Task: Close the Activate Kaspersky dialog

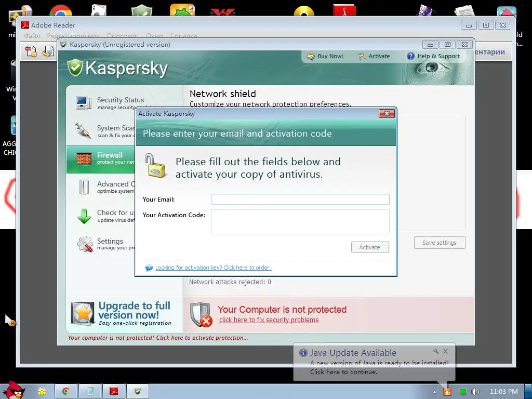Action: coord(387,113)
